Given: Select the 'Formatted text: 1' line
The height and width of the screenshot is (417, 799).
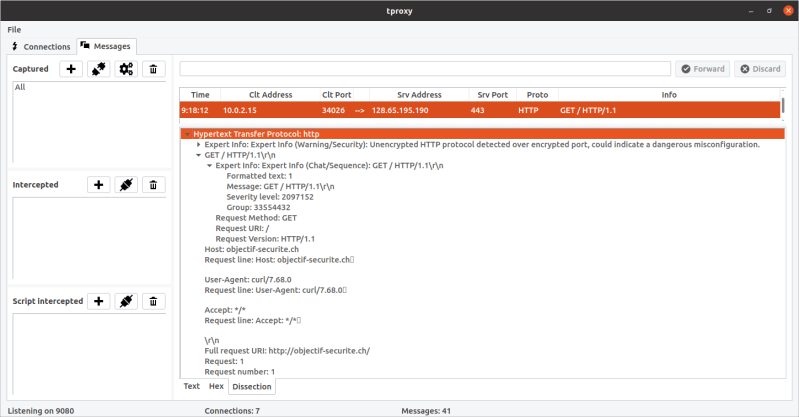Looking at the screenshot, I should pos(259,176).
